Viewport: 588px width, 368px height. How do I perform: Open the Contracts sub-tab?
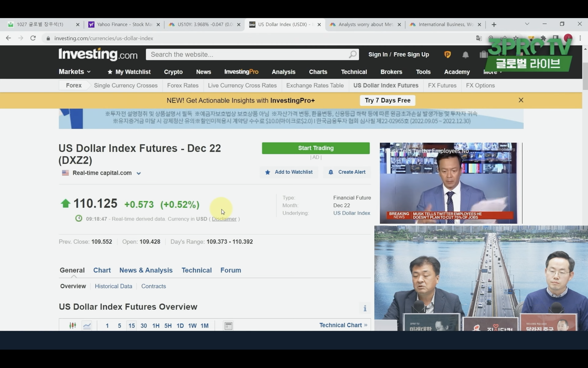[x=154, y=286]
